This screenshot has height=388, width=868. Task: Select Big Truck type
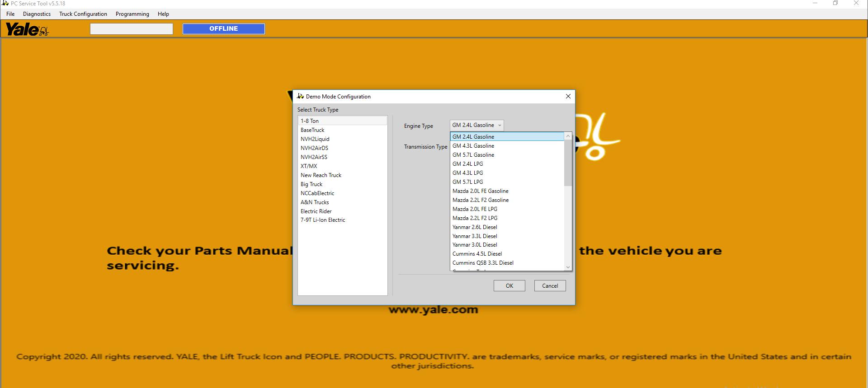click(342, 184)
